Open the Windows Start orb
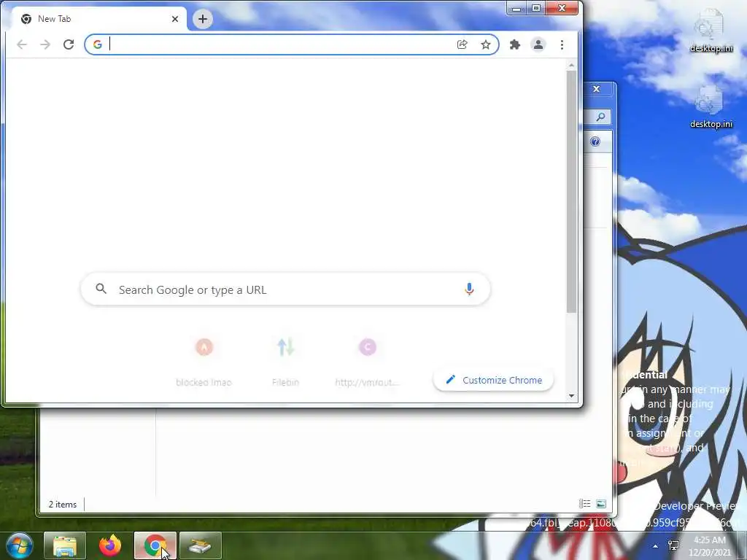Image resolution: width=747 pixels, height=560 pixels. coord(19,545)
